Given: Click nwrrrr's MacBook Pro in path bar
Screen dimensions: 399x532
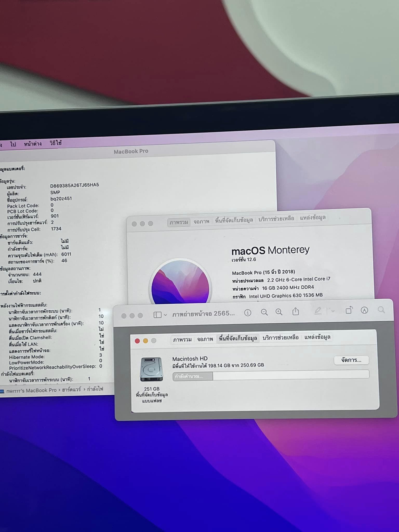Looking at the screenshot, I should (x=31, y=390).
